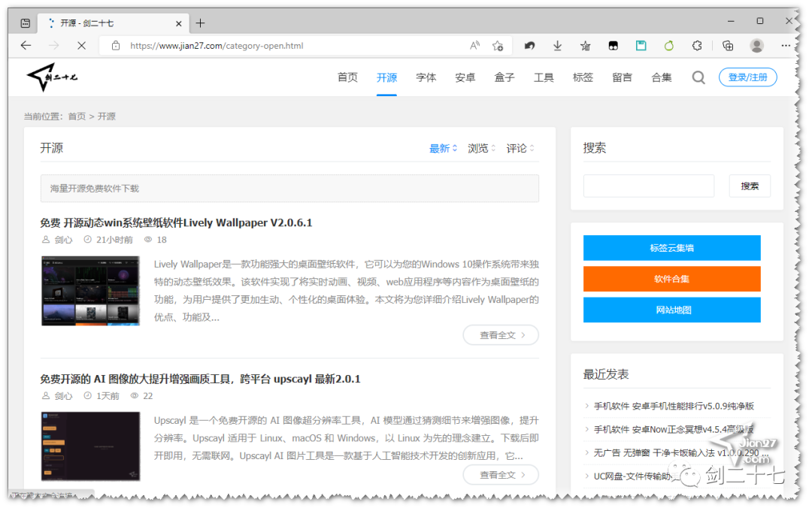
Task: Open 安卓 navigation menu item
Action: click(465, 77)
